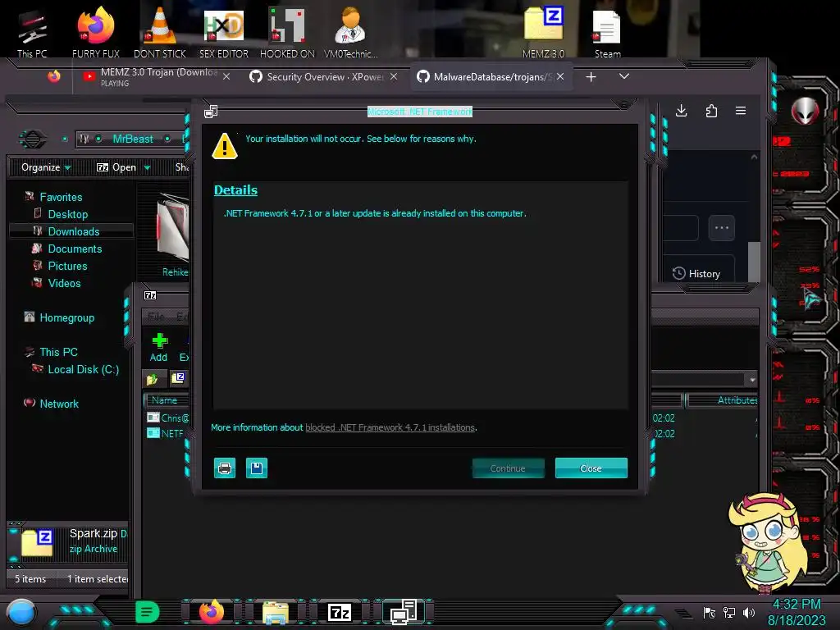The height and width of the screenshot is (630, 840).
Task: Click the save (floppy disk) icon in the .NET dialog
Action: click(257, 468)
